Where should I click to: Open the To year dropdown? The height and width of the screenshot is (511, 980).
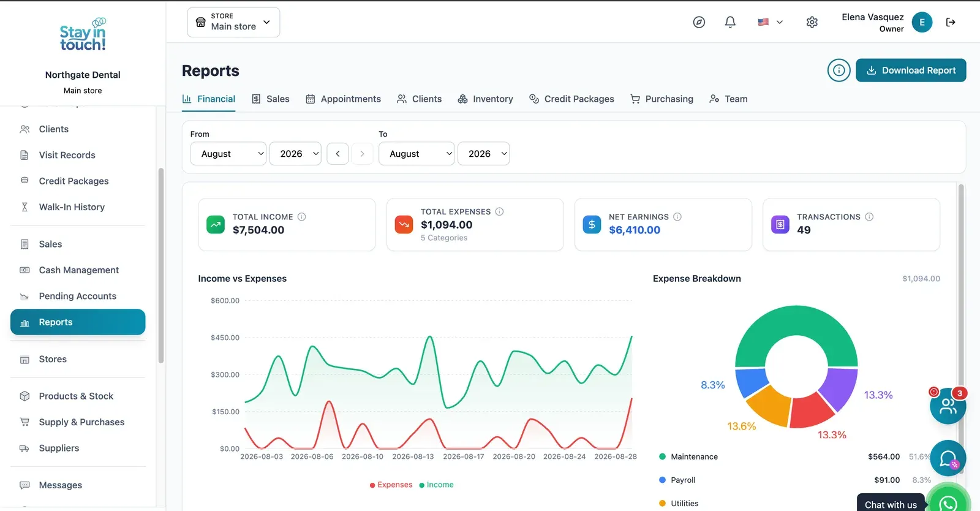[484, 154]
